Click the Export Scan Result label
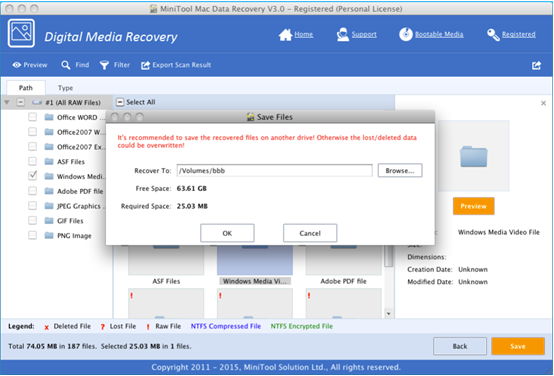Screen dimensions: 554x376 coord(182,65)
